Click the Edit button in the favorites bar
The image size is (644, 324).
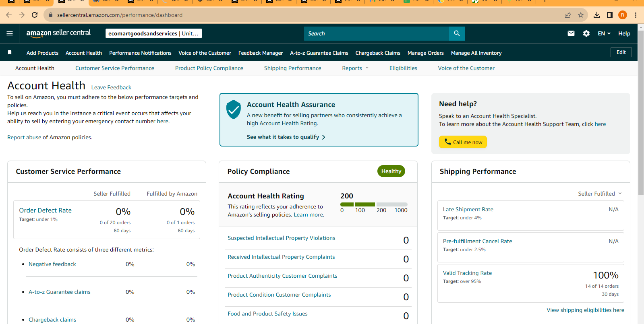[x=621, y=52]
